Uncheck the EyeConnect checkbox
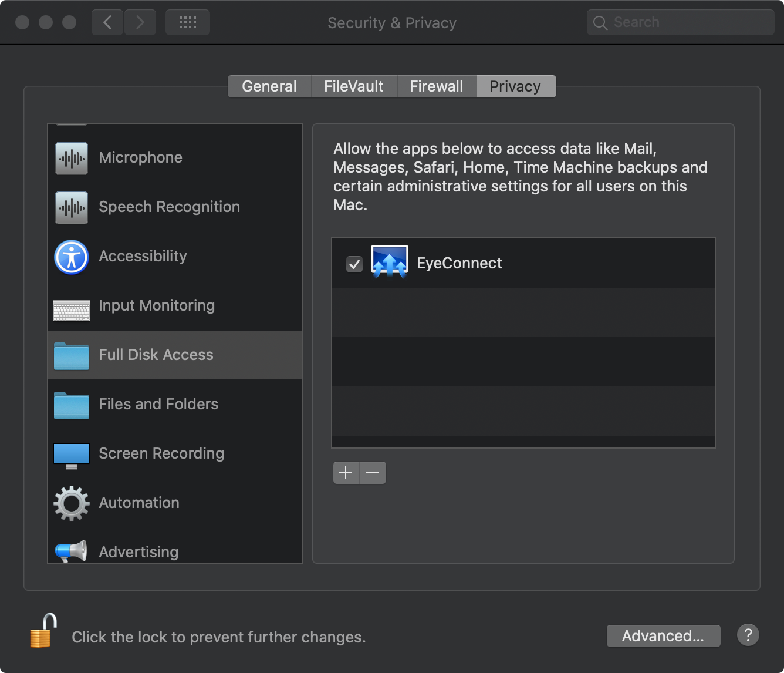784x673 pixels. 354,264
